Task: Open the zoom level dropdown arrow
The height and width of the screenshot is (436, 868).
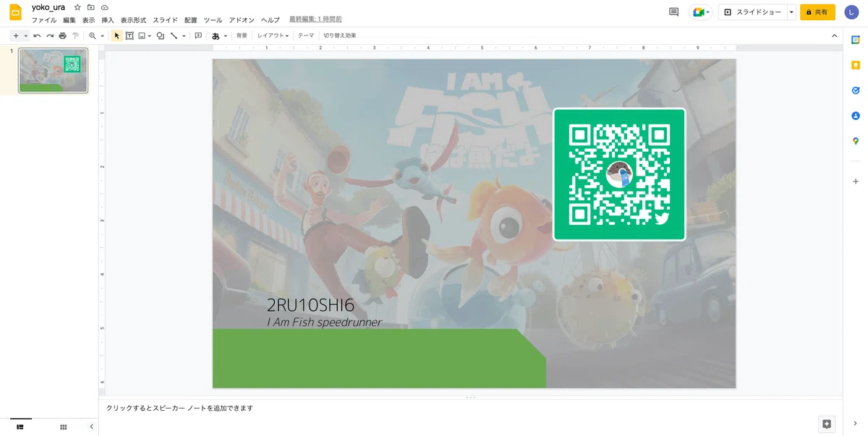Action: pyautogui.click(x=102, y=35)
